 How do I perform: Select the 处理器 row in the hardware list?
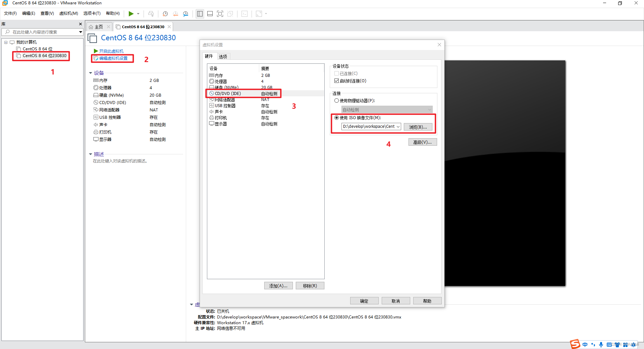click(266, 82)
